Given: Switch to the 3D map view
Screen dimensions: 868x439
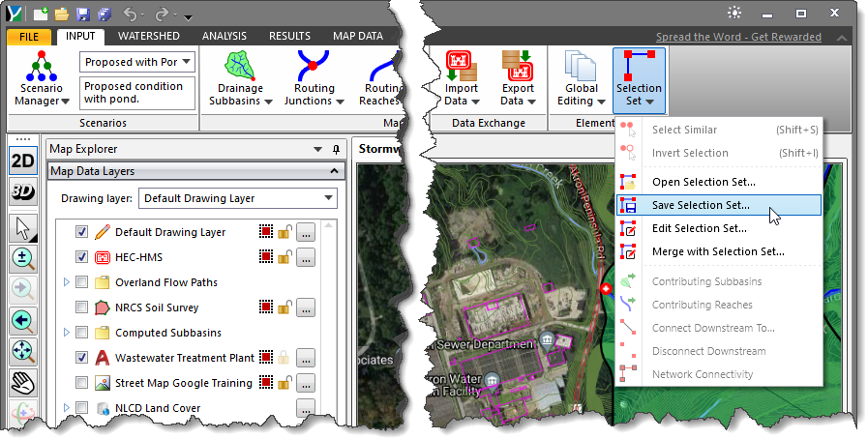Looking at the screenshot, I should point(23,191).
